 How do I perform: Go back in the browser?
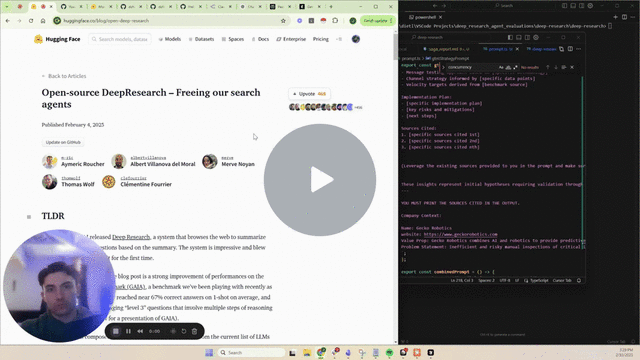pyautogui.click(x=7, y=20)
